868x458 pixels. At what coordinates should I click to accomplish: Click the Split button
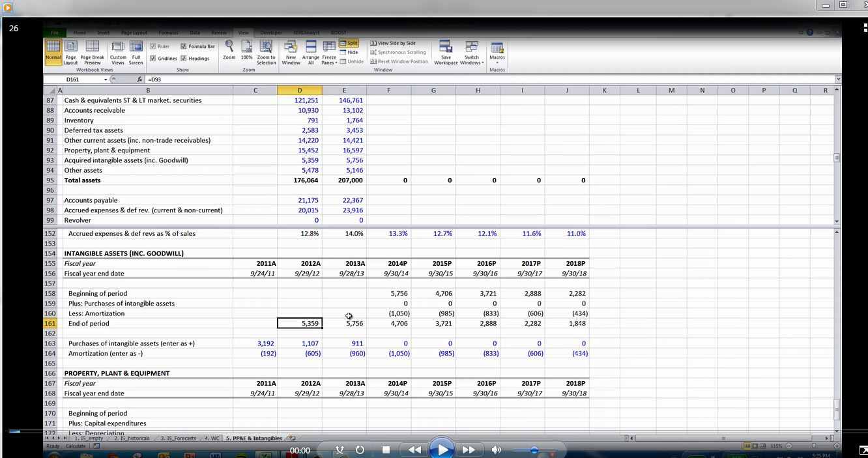(x=349, y=43)
